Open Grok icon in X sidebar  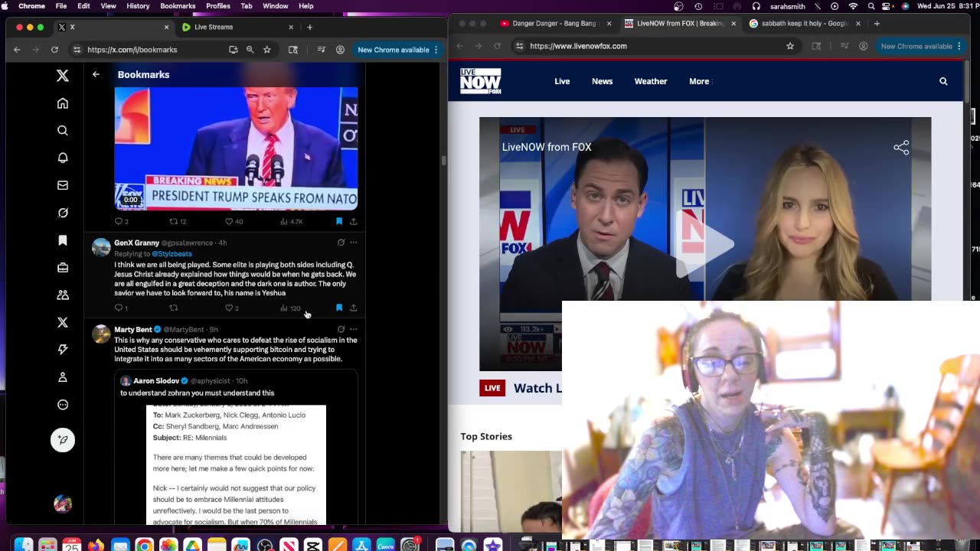[x=63, y=213]
